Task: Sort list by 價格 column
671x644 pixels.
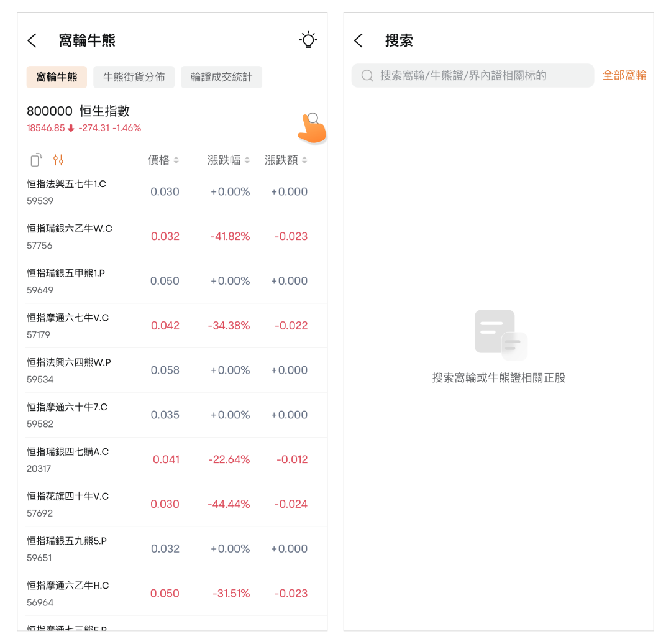Action: tap(163, 160)
